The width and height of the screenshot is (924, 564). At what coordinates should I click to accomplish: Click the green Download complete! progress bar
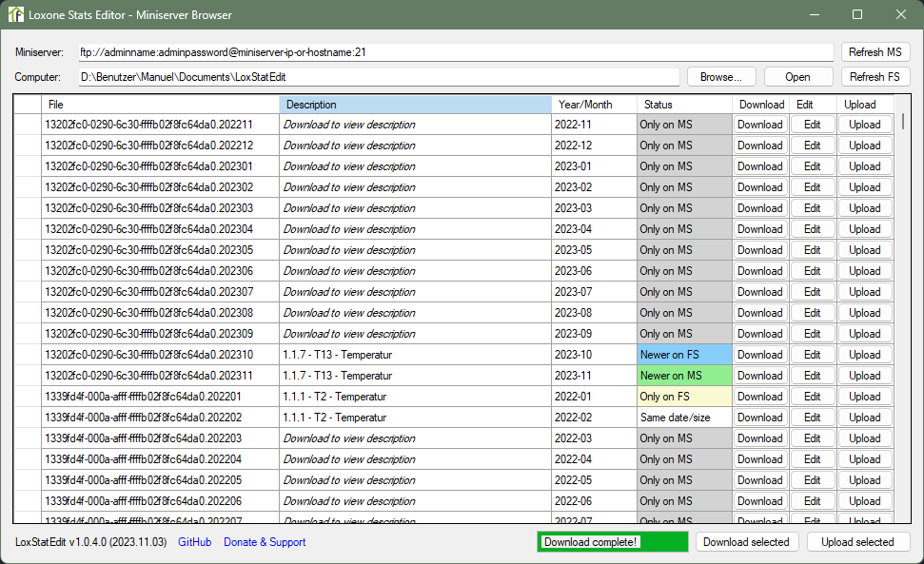pos(613,542)
